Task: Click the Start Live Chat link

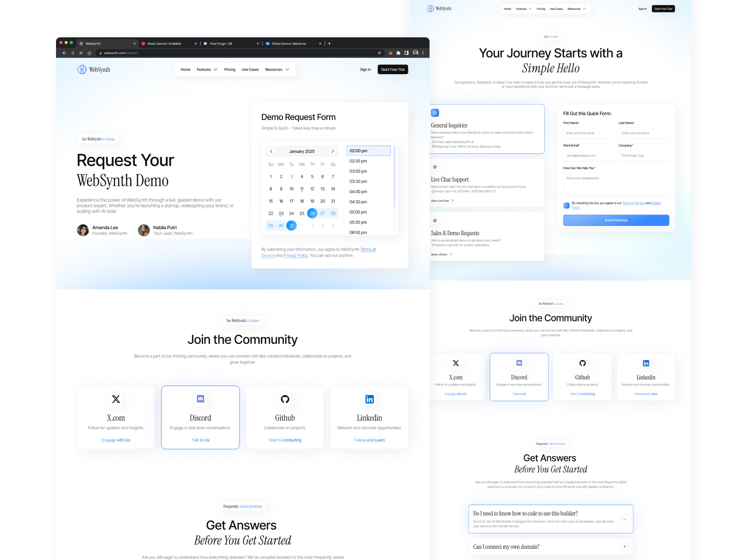Action: [x=442, y=201]
